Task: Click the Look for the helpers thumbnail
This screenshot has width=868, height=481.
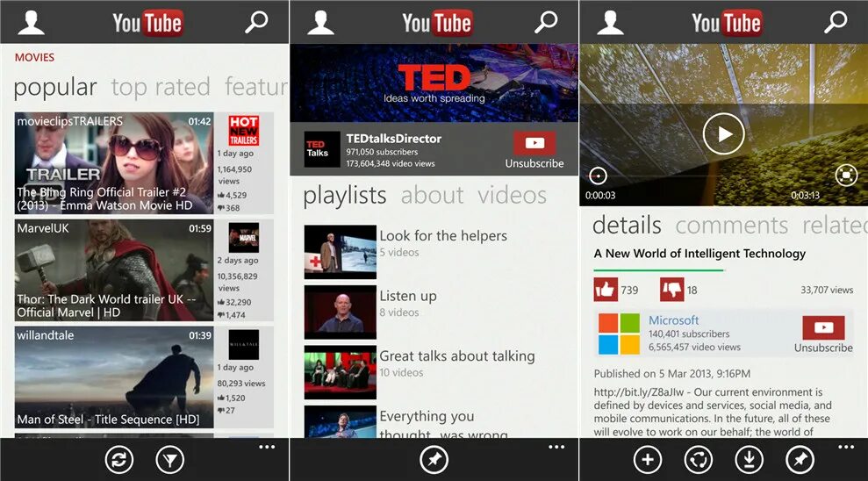Action: [340, 251]
